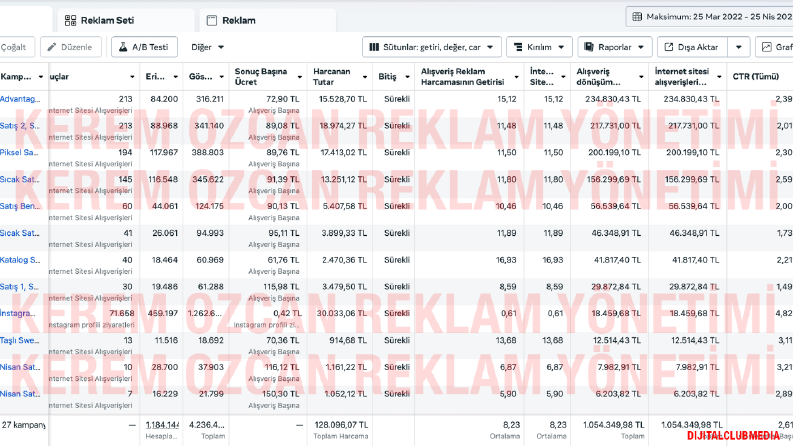Open the Eri... column header menu
Image resolution: width=793 pixels, height=446 pixels.
click(161, 76)
